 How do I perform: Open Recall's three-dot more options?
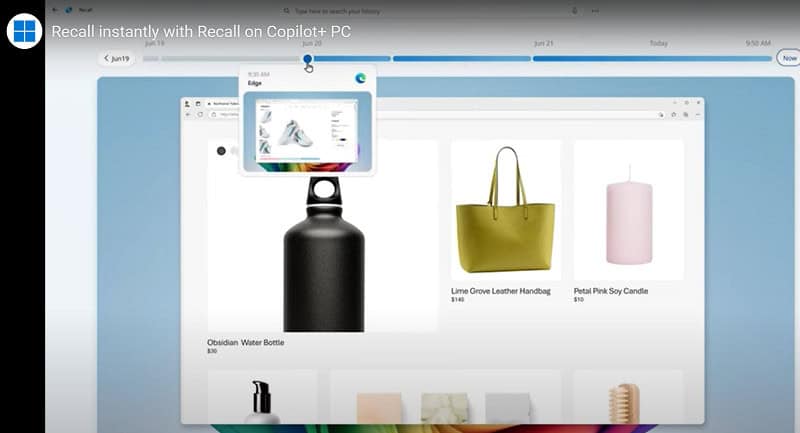[x=595, y=11]
